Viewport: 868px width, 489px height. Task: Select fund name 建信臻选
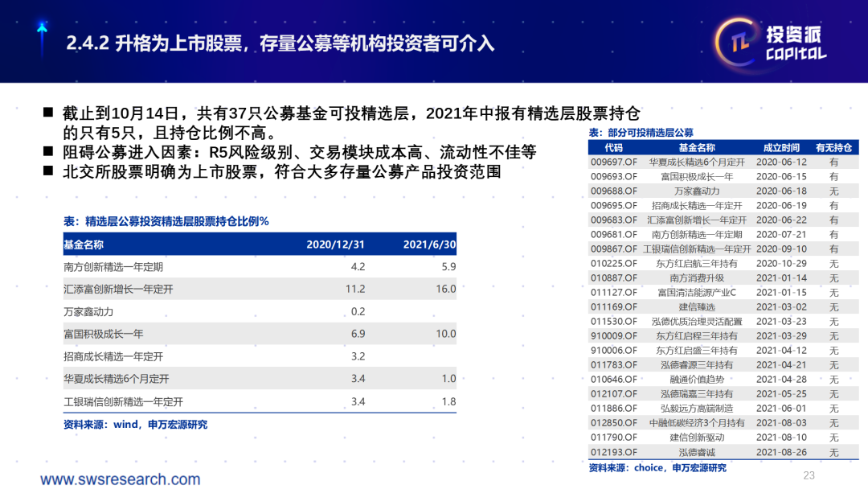click(x=696, y=306)
